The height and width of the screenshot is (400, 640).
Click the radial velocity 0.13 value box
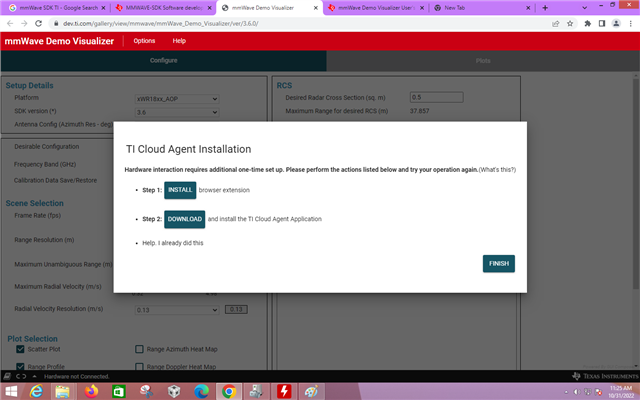pyautogui.click(x=236, y=309)
